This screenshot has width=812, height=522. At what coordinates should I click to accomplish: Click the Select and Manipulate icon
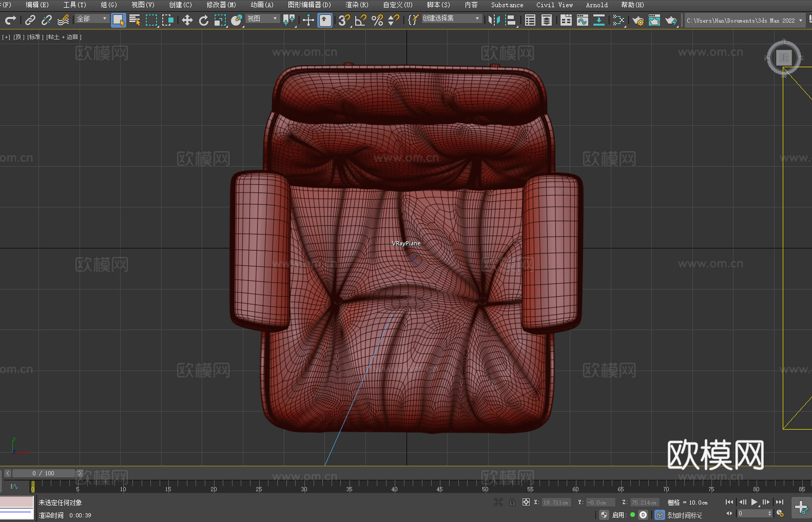click(x=308, y=20)
